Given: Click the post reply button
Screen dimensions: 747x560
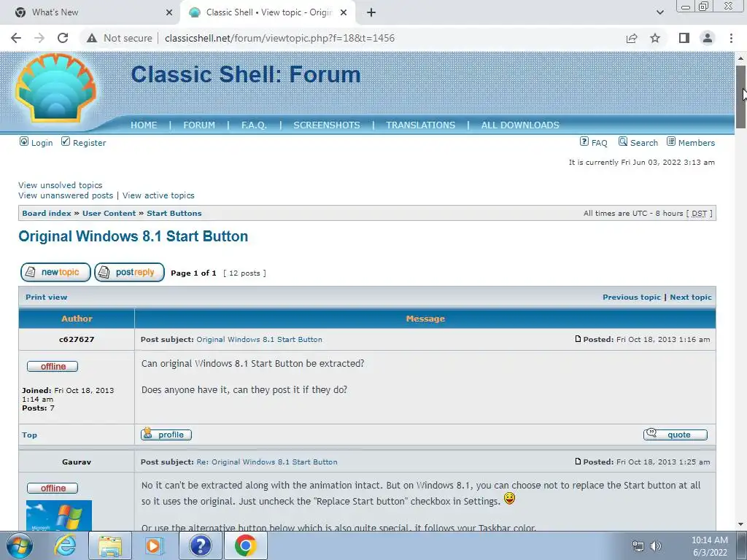Looking at the screenshot, I should click(x=129, y=273).
